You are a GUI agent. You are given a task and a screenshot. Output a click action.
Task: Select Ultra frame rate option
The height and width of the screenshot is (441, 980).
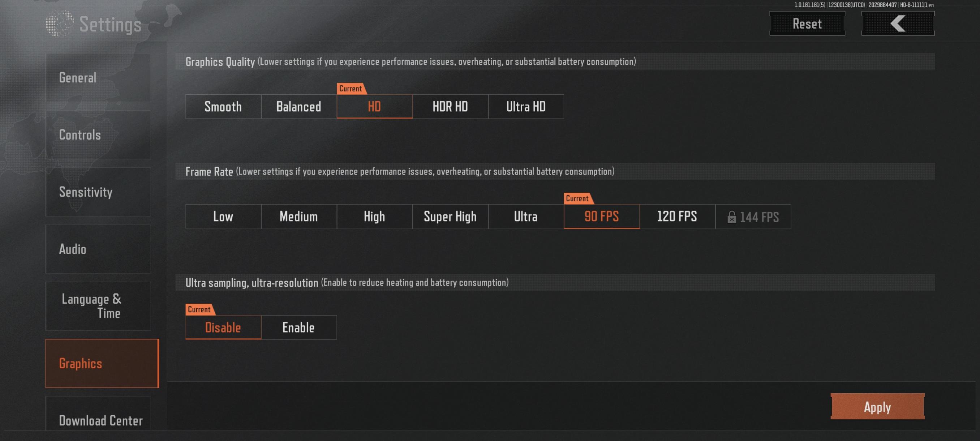tap(525, 216)
